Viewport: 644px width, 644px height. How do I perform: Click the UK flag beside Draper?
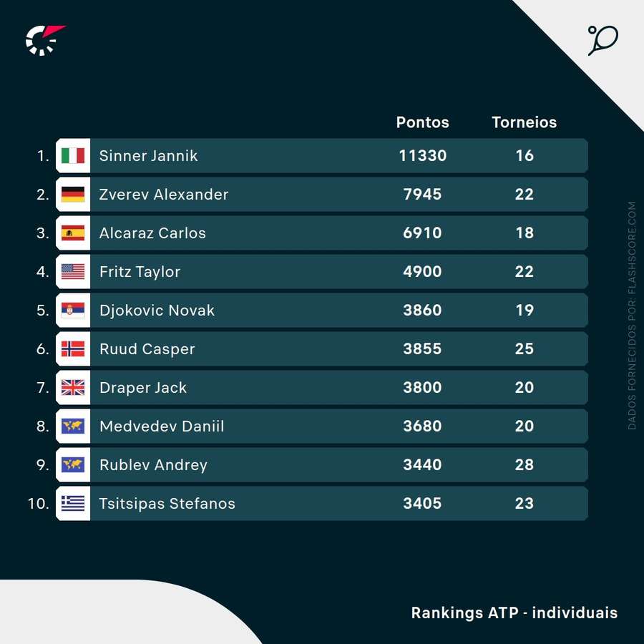[x=73, y=388]
